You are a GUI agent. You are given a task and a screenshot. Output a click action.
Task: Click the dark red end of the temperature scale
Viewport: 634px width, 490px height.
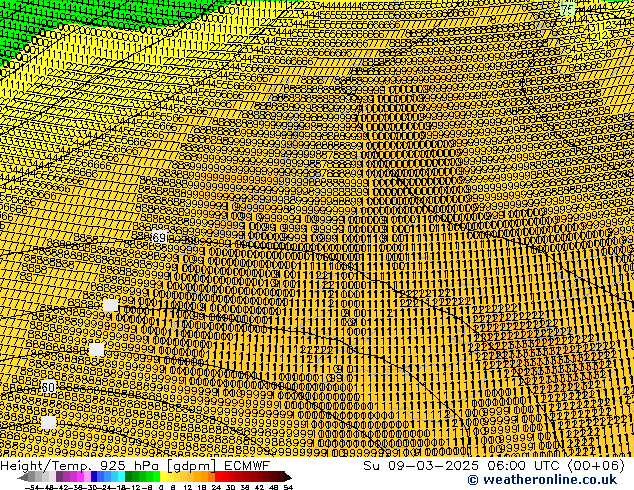278,477
